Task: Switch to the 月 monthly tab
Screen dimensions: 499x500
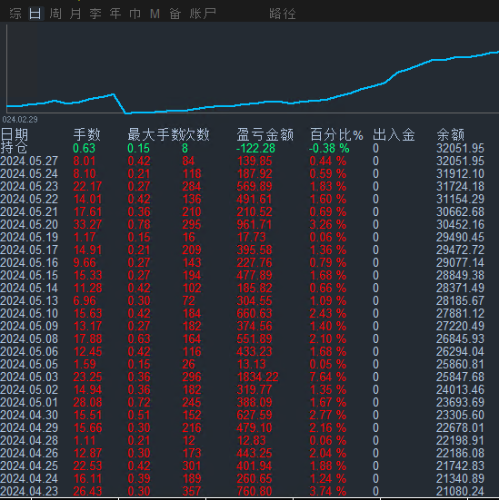Action: point(75,14)
